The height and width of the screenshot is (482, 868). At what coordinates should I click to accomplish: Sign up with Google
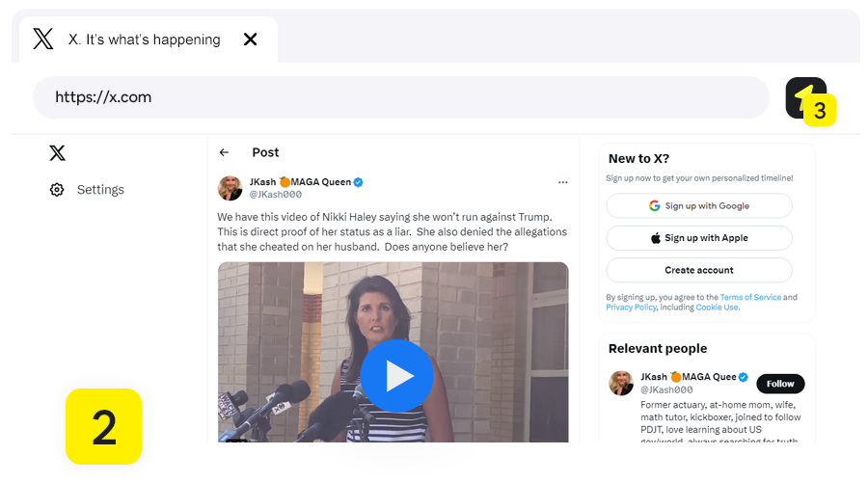click(698, 205)
